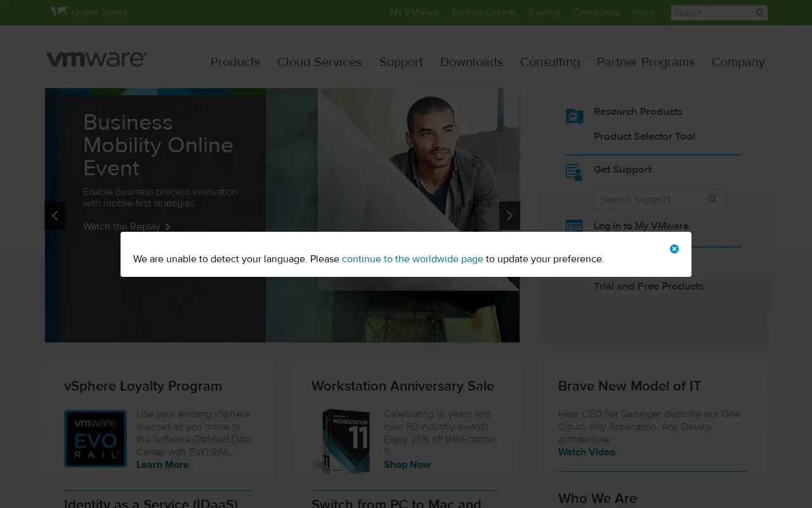The height and width of the screenshot is (508, 812).
Task: Click the Get Support link
Action: [622, 170]
